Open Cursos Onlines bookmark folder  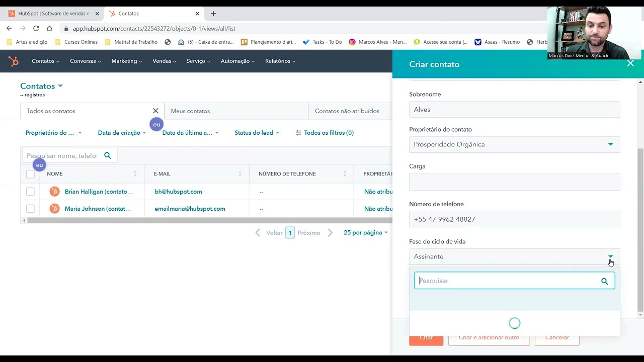point(76,42)
